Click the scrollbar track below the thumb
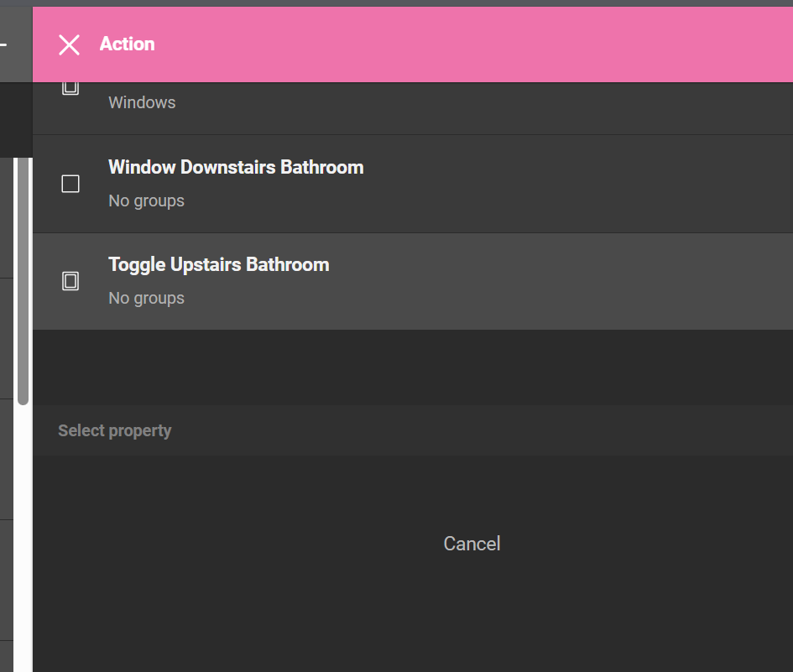The height and width of the screenshot is (672, 793). (x=23, y=537)
